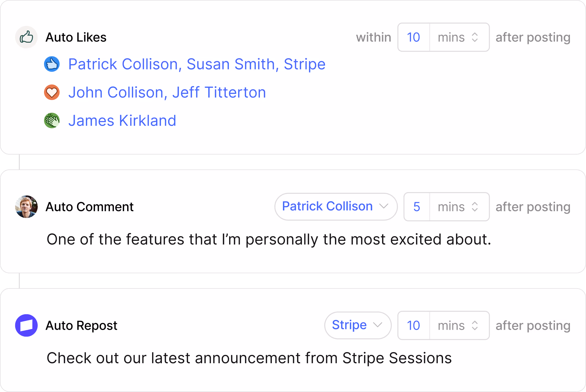Click the Auto Comment delay field showing 5
Viewport: 586px width, 392px height.
[x=417, y=207]
